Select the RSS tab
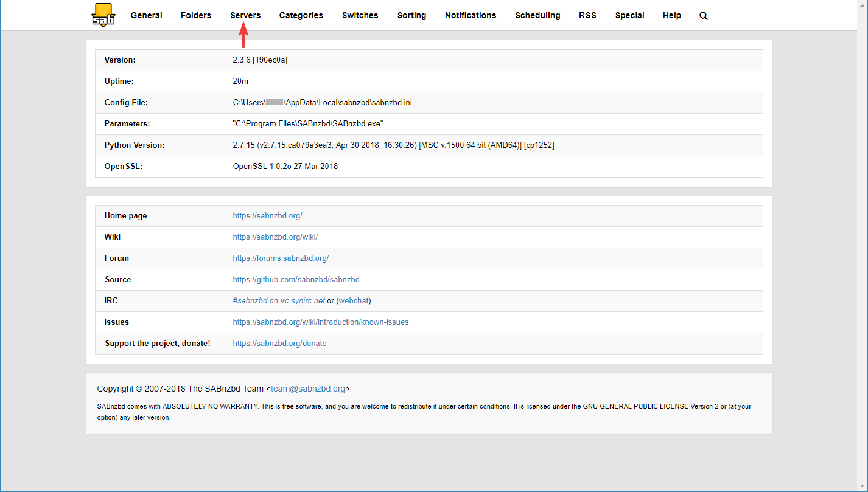The width and height of the screenshot is (868, 492). click(x=588, y=15)
